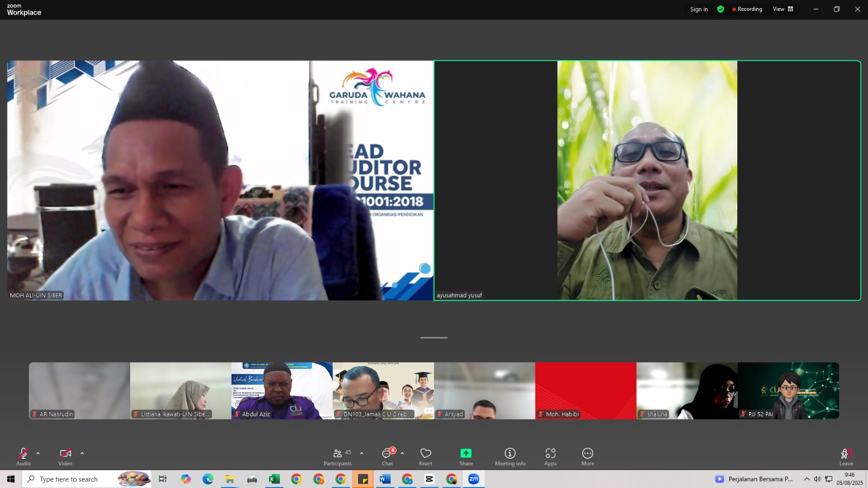Open the Participants panel
Image resolution: width=868 pixels, height=488 pixels.
coord(337,456)
